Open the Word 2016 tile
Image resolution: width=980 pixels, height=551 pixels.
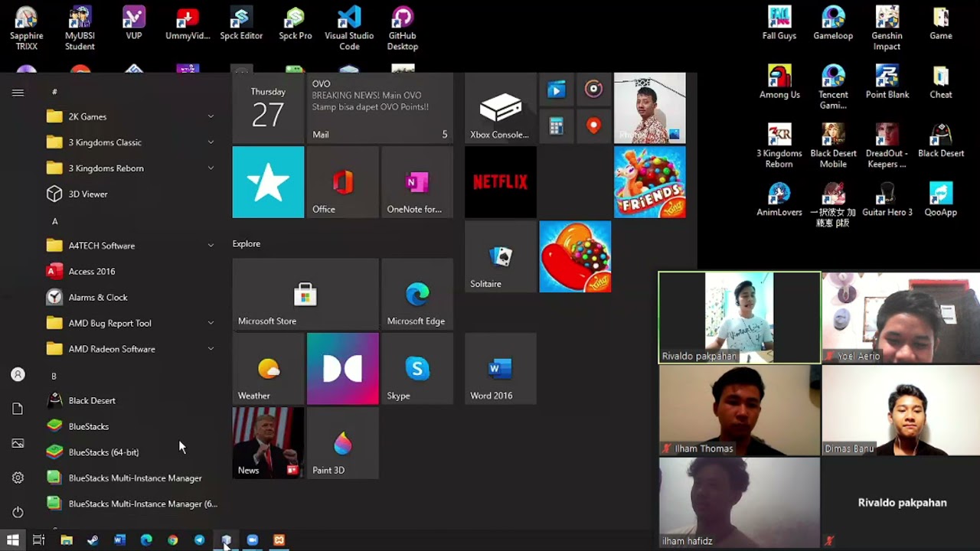click(x=500, y=368)
